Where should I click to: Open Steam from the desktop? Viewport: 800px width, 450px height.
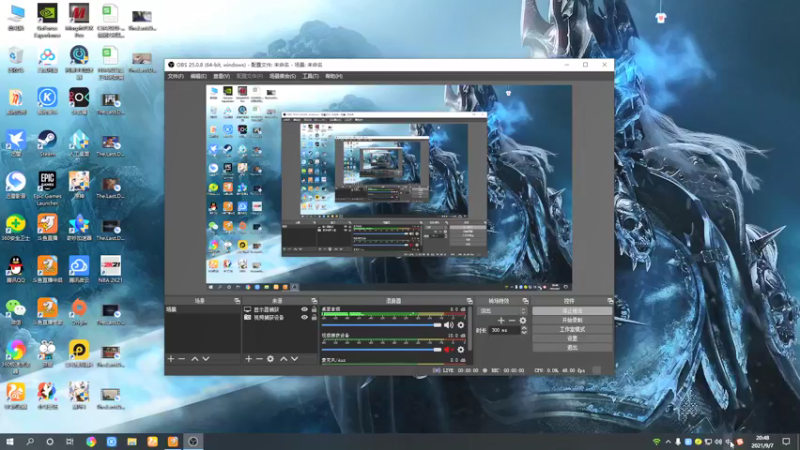coord(47,143)
